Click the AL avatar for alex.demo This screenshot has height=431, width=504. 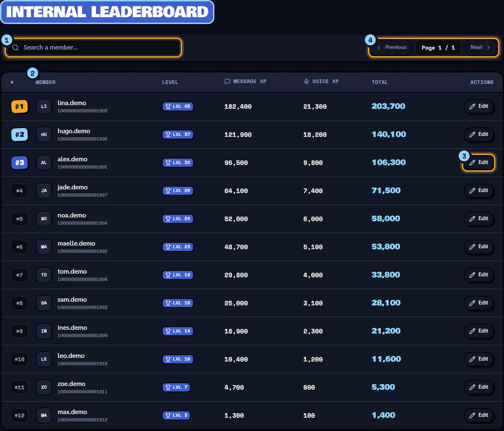click(44, 162)
